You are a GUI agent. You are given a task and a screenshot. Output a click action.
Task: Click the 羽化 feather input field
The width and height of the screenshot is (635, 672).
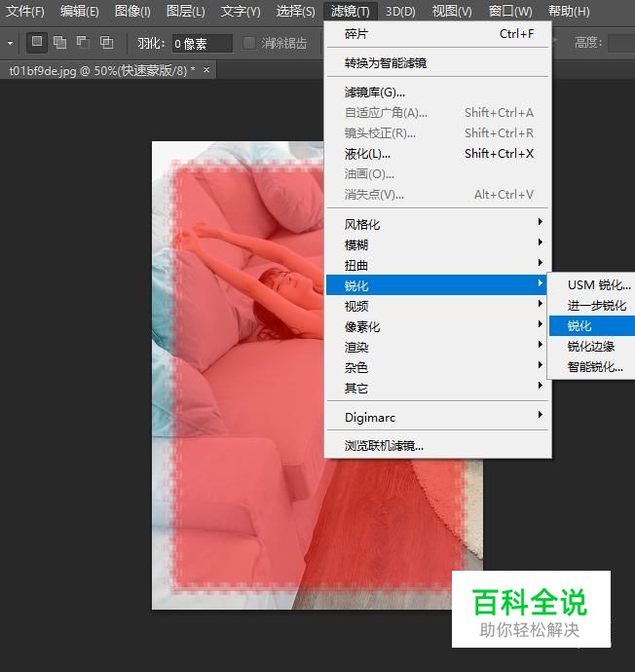tap(203, 44)
